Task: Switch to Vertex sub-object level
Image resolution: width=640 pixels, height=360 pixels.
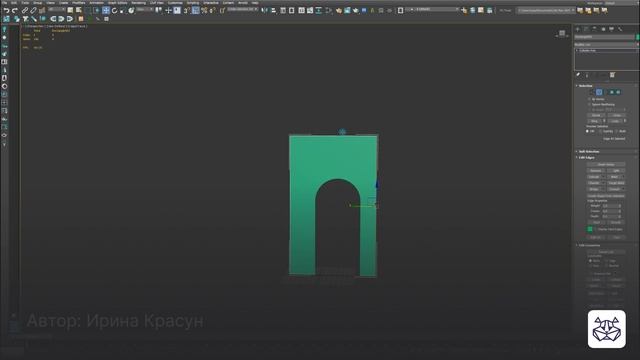Action: point(593,92)
